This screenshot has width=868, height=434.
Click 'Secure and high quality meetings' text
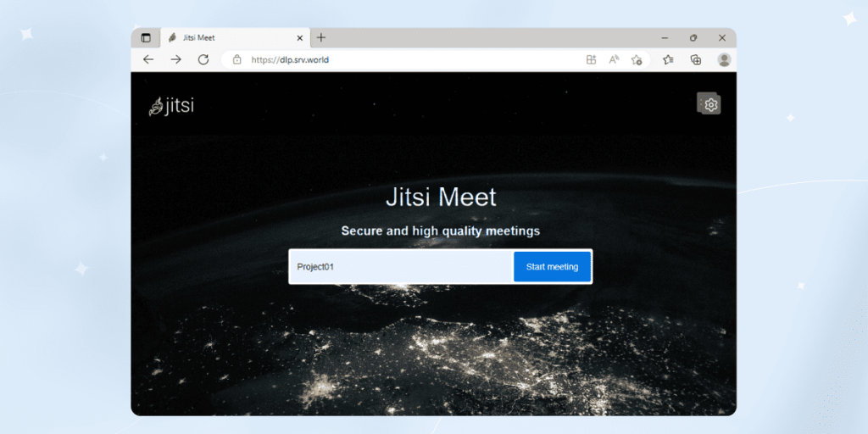441,231
